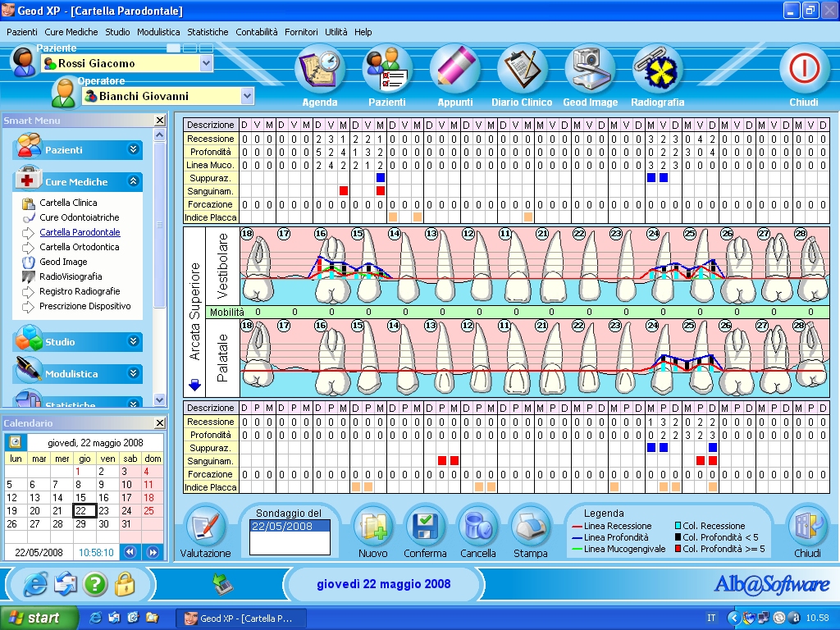
Task: Print the chart with Stampa icon
Action: [x=531, y=526]
